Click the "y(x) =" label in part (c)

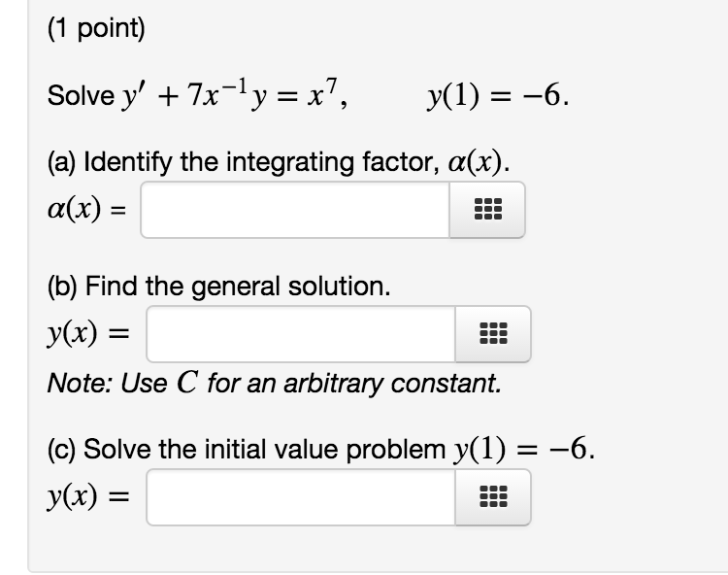point(92,496)
